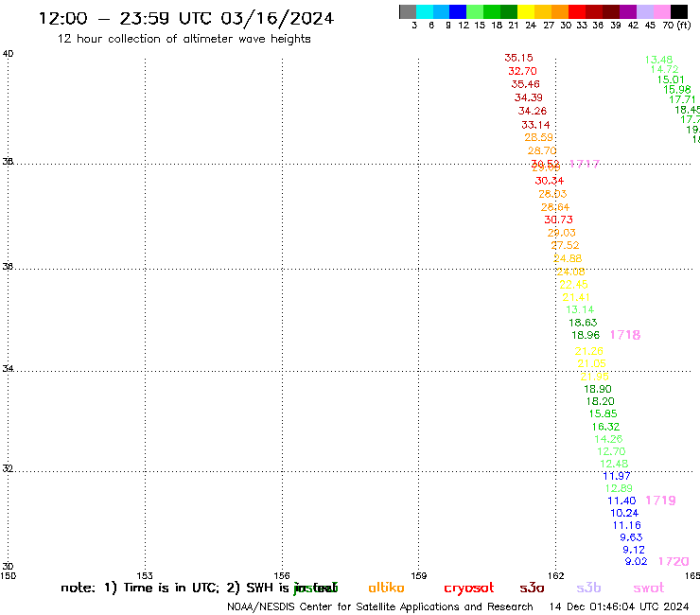Click the value 24.88
Screen dimensions: 700x615
pyautogui.click(x=568, y=258)
